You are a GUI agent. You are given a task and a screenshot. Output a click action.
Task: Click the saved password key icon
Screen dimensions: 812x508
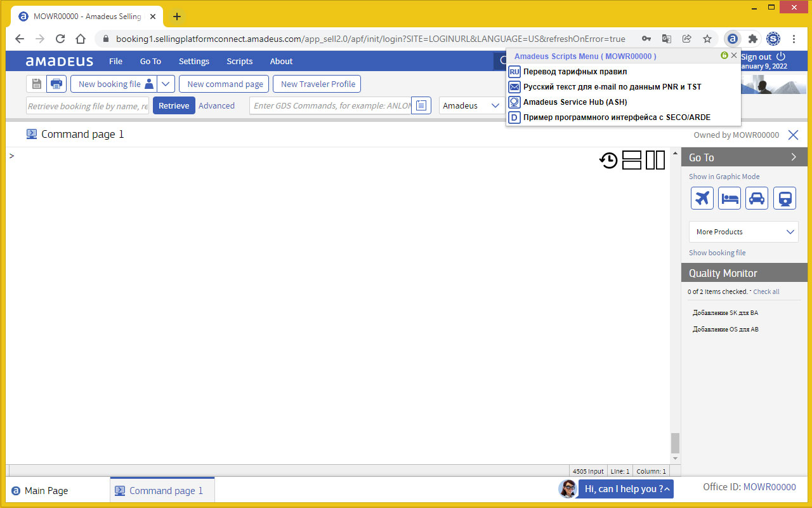pos(646,39)
